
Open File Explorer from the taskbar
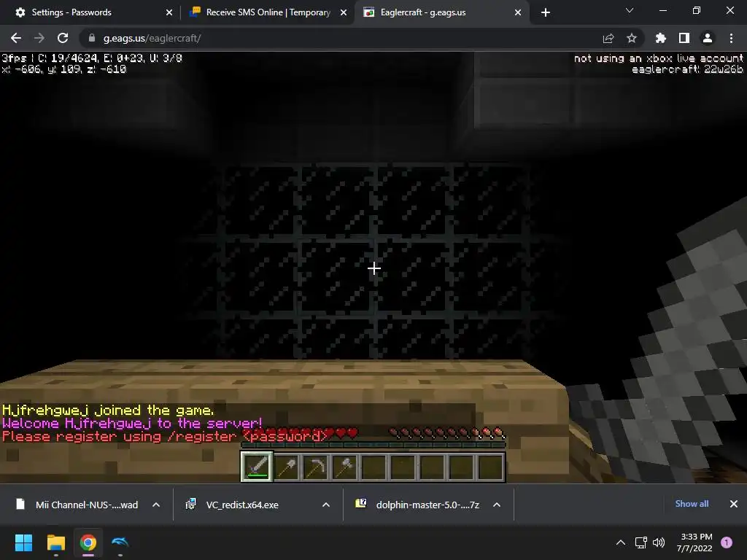point(55,542)
